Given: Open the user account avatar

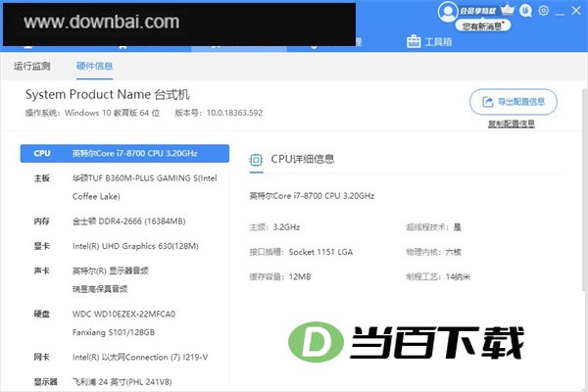Looking at the screenshot, I should click(448, 12).
